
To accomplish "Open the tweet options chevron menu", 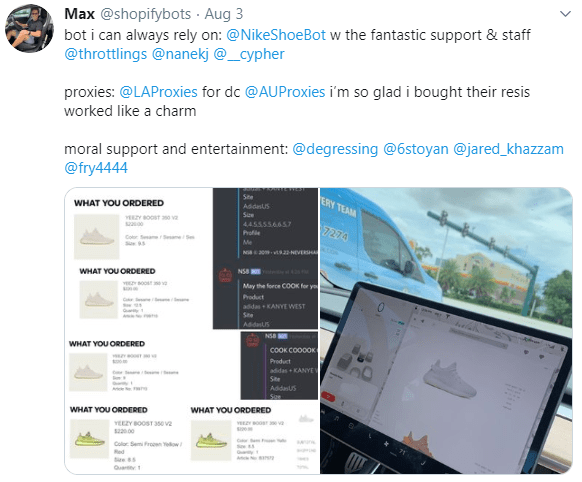I will pyautogui.click(x=565, y=14).
